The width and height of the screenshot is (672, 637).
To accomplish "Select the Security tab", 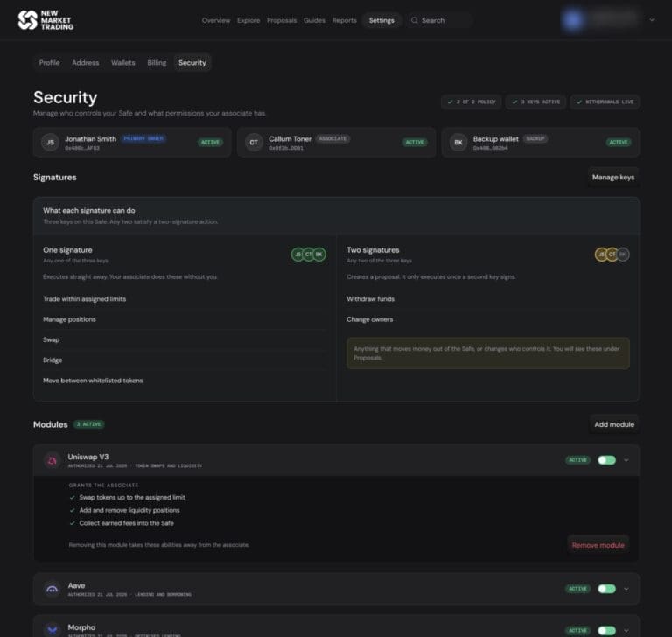I will click(192, 63).
